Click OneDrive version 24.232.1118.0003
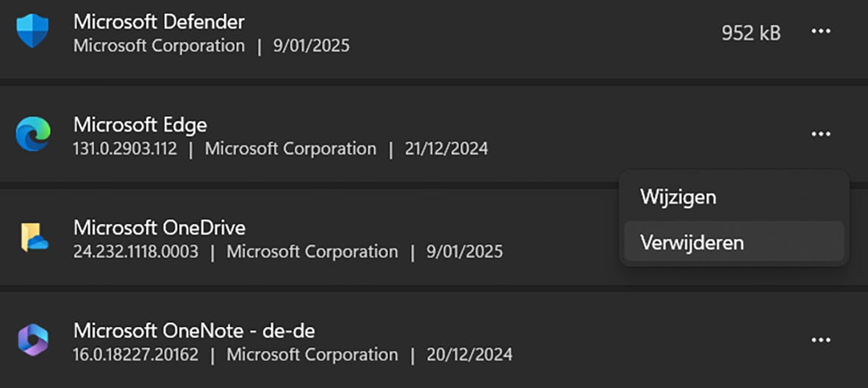 pos(136,252)
